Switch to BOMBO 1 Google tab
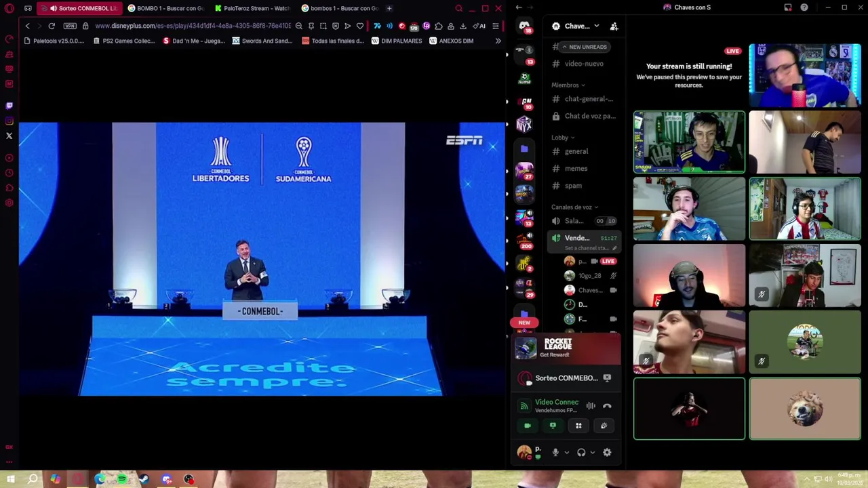Screen dimensions: 868x488 pos(166,8)
